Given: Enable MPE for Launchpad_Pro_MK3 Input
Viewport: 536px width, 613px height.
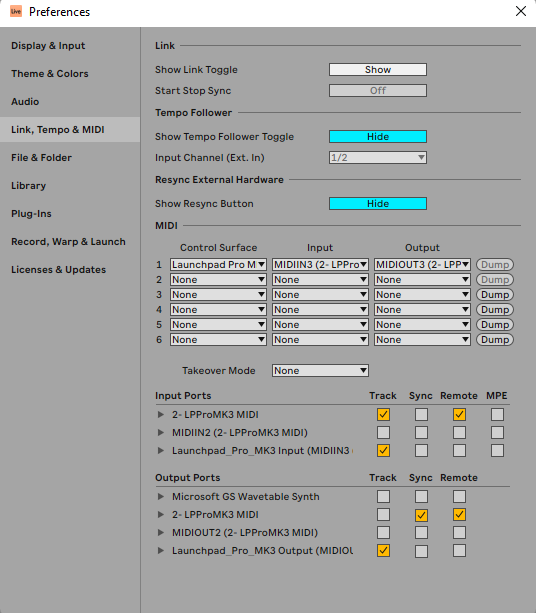Looking at the screenshot, I should (x=497, y=450).
